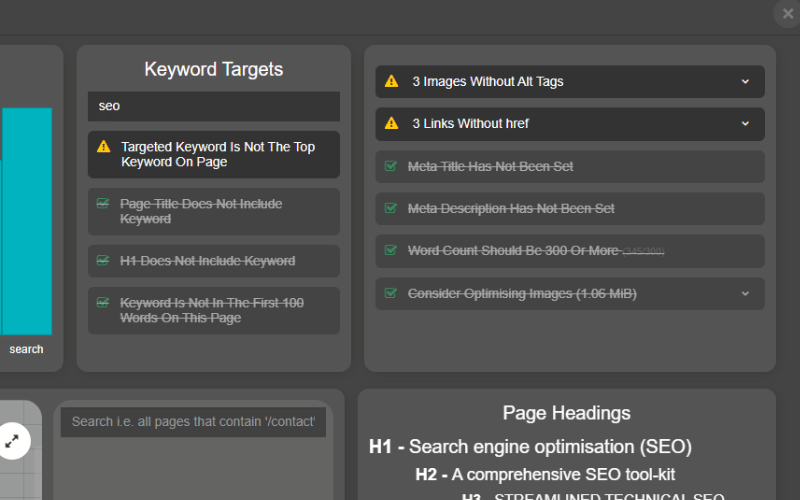This screenshot has width=800, height=500.
Task: Toggle Keyword Not In First 100 Words check
Action: [103, 303]
